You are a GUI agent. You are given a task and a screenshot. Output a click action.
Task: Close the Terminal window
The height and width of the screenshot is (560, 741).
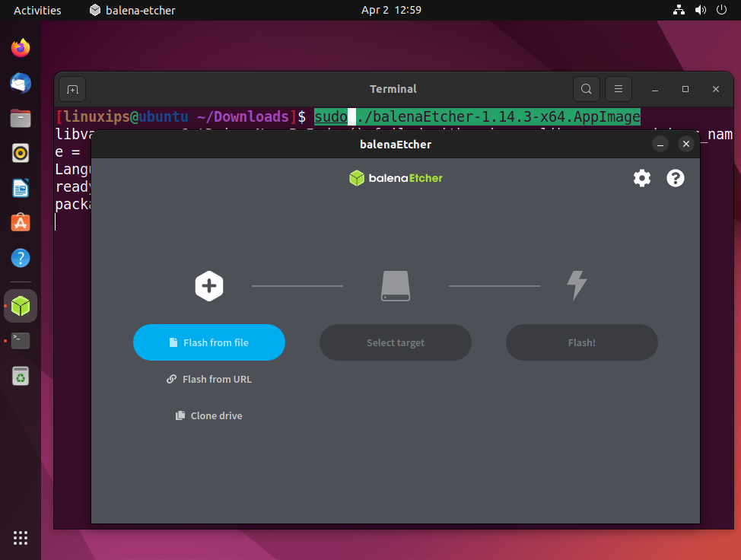pyautogui.click(x=716, y=89)
